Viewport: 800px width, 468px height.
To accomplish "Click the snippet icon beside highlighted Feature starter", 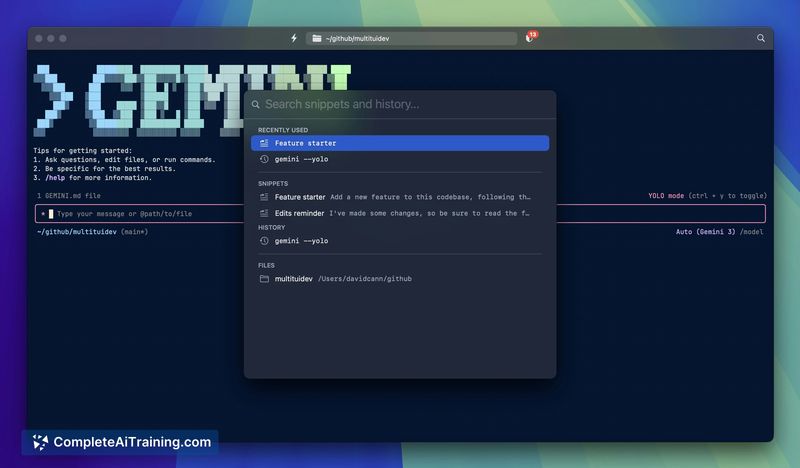I will click(x=264, y=143).
